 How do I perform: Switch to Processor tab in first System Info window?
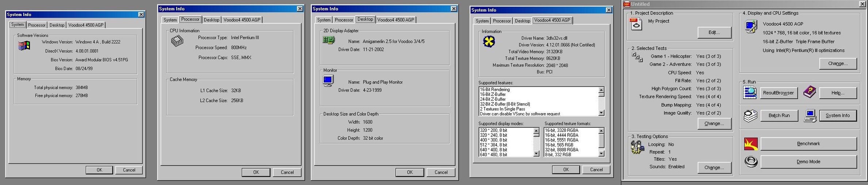point(37,25)
